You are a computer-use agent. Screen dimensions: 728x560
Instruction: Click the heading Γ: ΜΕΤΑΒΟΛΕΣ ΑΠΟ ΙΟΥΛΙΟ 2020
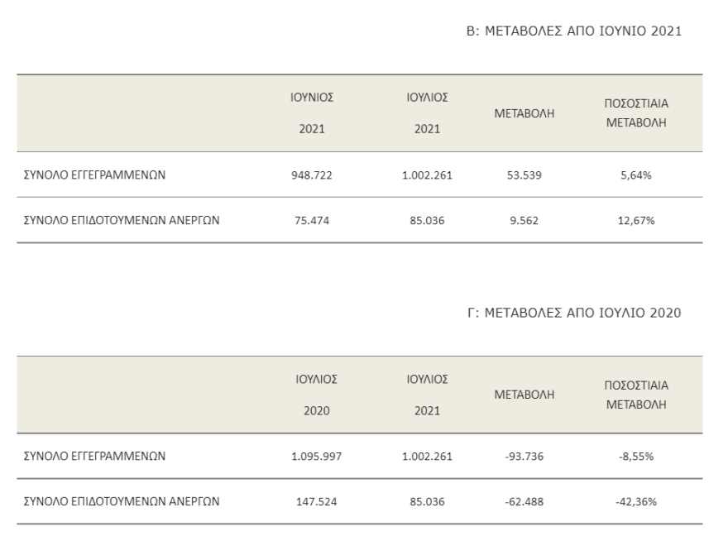[x=574, y=312]
